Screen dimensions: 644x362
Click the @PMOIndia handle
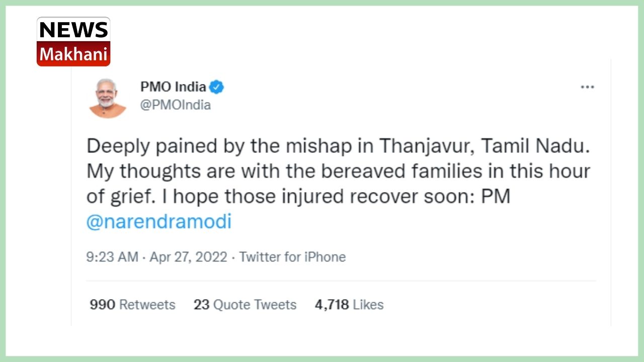click(x=175, y=105)
